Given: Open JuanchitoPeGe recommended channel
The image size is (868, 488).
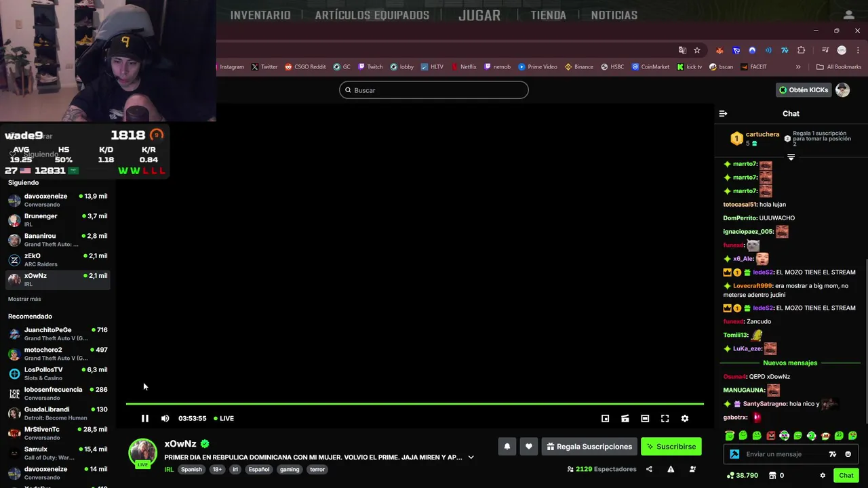Looking at the screenshot, I should pos(58,333).
